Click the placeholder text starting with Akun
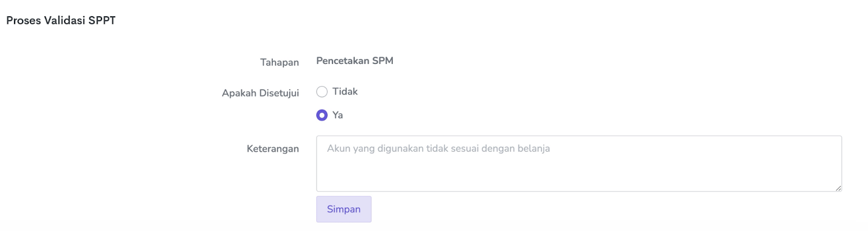The width and height of the screenshot is (868, 231). tap(438, 149)
